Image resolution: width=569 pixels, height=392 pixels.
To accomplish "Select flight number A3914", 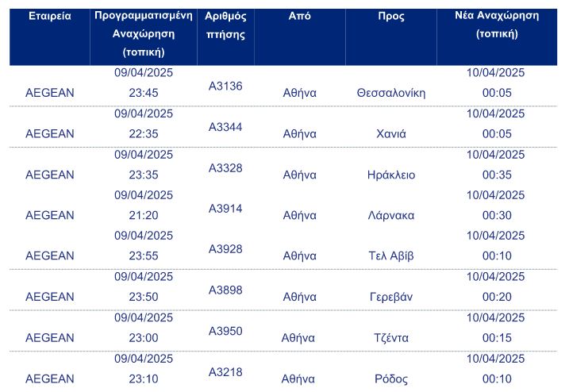I will (225, 209).
